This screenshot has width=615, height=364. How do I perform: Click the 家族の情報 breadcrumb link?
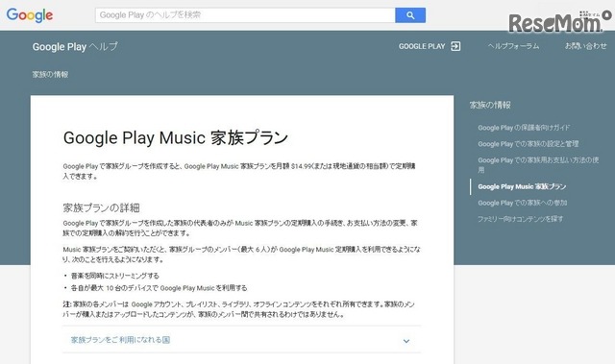pyautogui.click(x=50, y=75)
